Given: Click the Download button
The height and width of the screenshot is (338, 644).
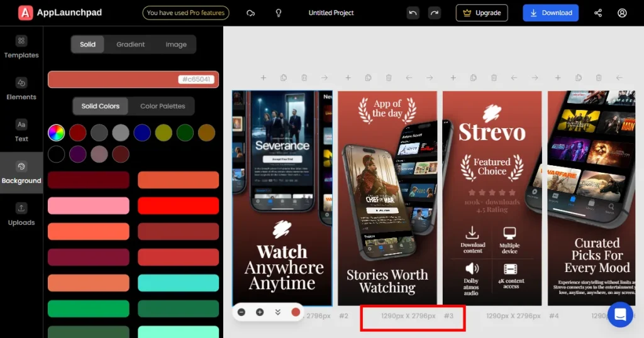Looking at the screenshot, I should (x=550, y=13).
